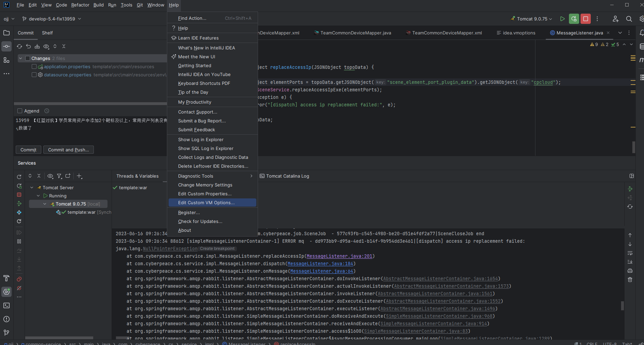The height and width of the screenshot is (345, 644).
Task: Open the Terminal tool window icon
Action: (6, 305)
